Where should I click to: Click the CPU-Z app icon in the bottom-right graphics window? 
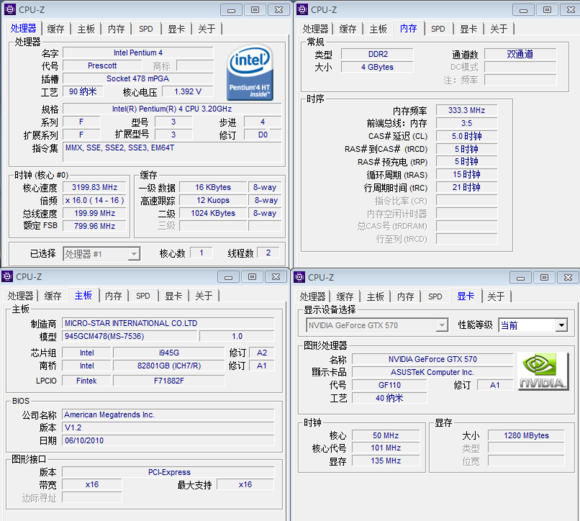click(299, 277)
